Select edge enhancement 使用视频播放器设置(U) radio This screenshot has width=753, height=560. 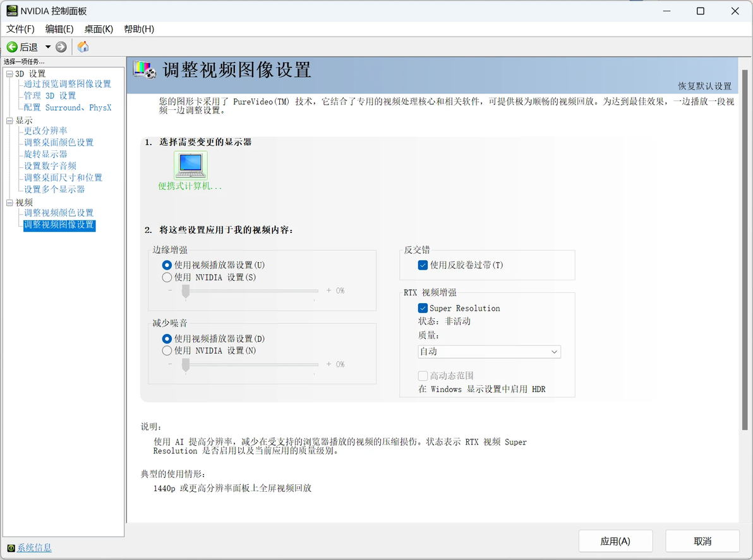click(167, 265)
